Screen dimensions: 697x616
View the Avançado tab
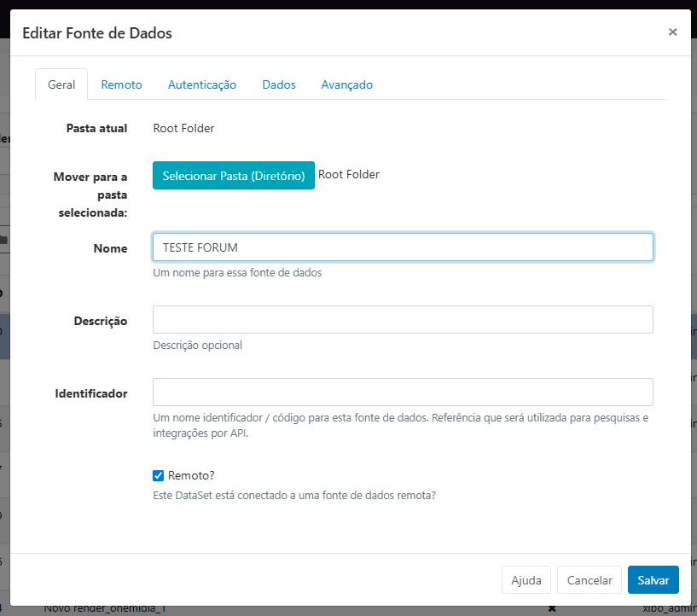pyautogui.click(x=346, y=84)
